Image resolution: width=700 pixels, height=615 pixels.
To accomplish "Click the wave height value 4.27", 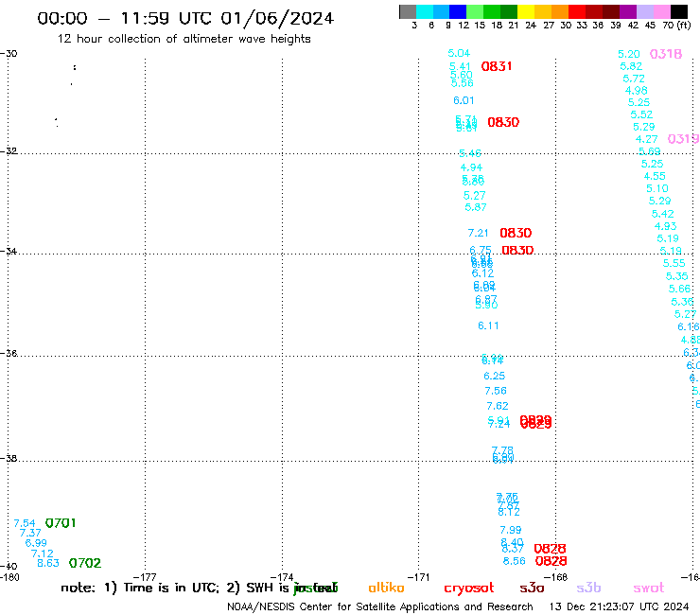I will pos(646,139).
